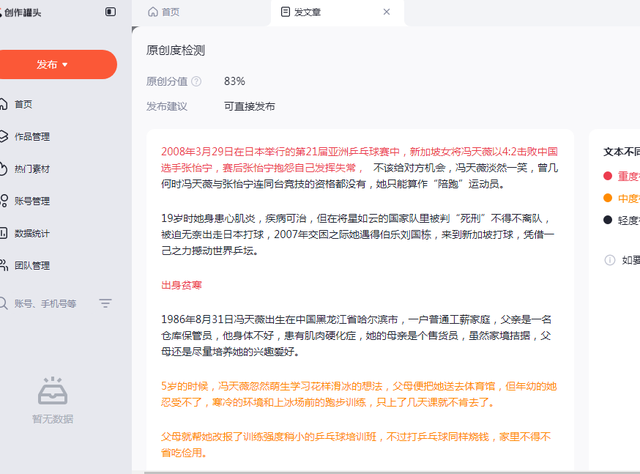Click the document icon on 发文章 tab
The image size is (640, 474).
[285, 12]
